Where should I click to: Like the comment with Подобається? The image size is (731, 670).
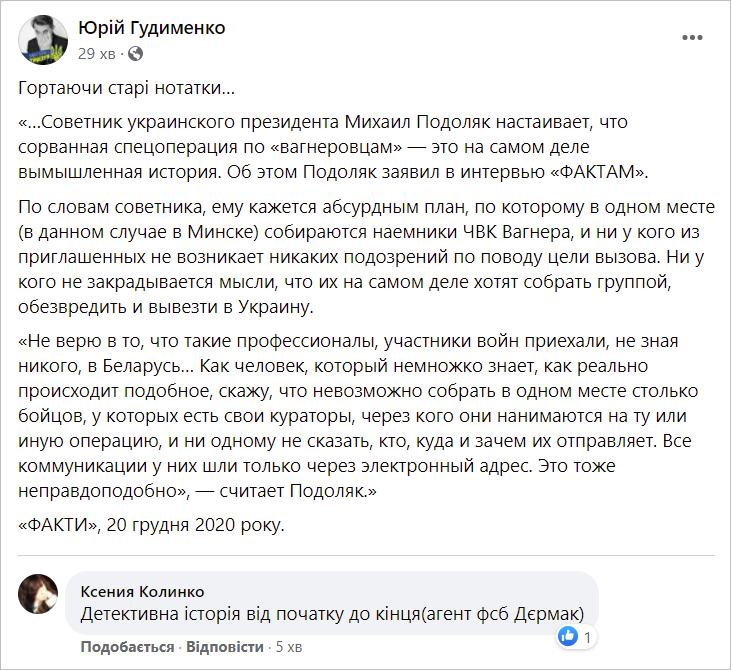pyautogui.click(x=127, y=647)
